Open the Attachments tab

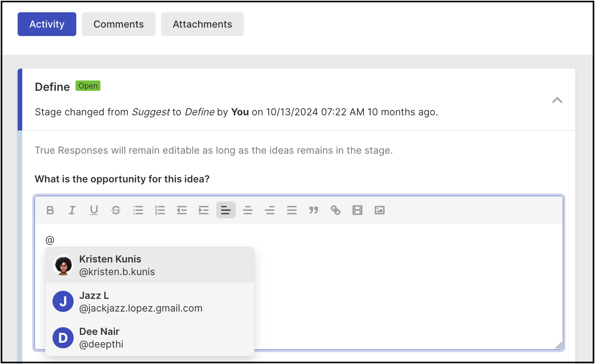pyautogui.click(x=202, y=24)
